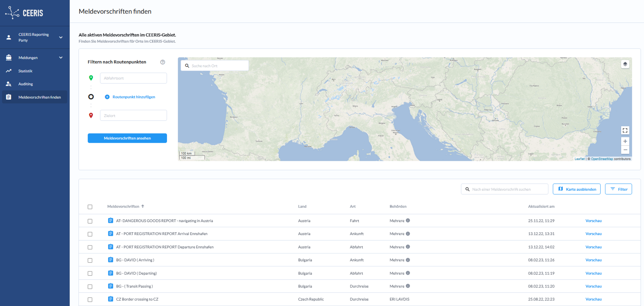Open the map layers control

(625, 64)
